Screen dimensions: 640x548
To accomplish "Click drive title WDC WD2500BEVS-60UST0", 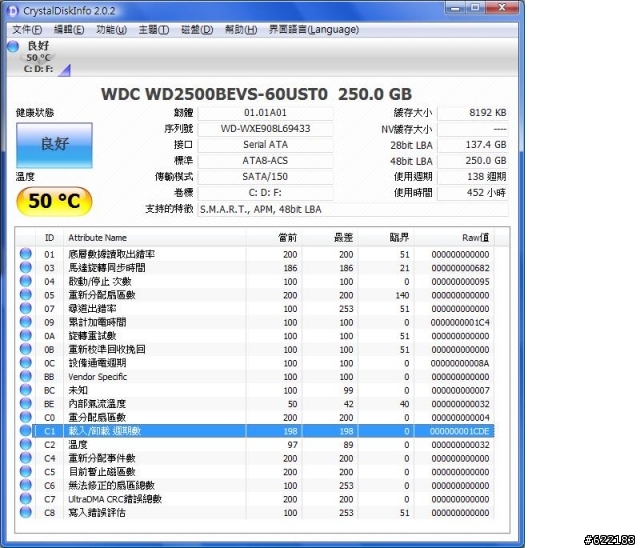I will coord(215,94).
